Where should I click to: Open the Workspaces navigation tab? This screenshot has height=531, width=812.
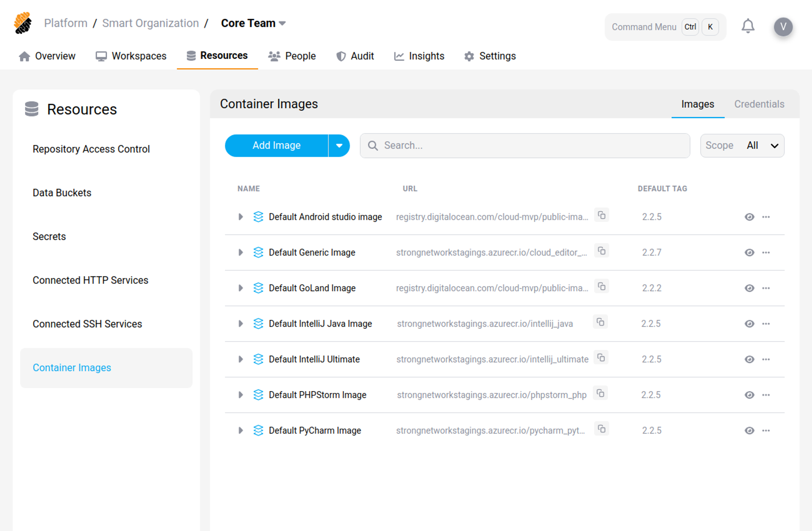131,56
